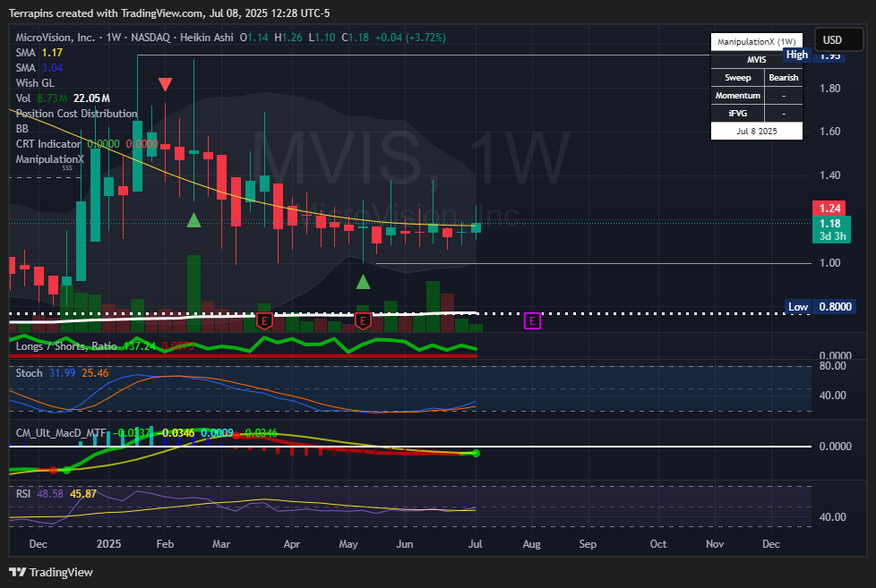Click the Momentum row label
Screen dimensions: 876x588
pyautogui.click(x=737, y=96)
